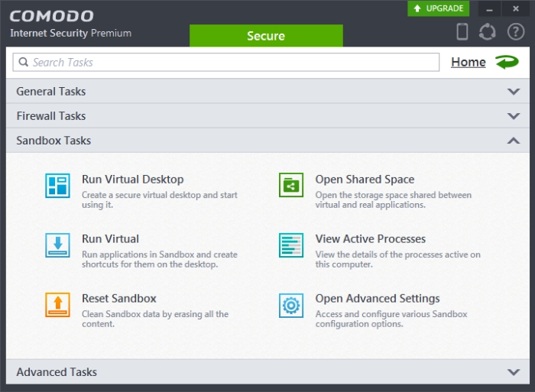Click the Run Virtual download-arrow icon
535x392 pixels.
pos(57,245)
